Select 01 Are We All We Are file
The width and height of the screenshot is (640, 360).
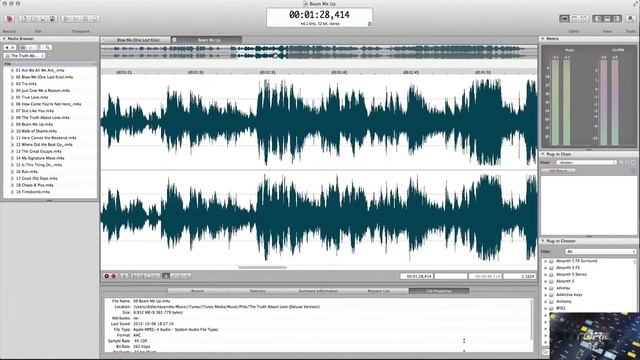click(40, 70)
